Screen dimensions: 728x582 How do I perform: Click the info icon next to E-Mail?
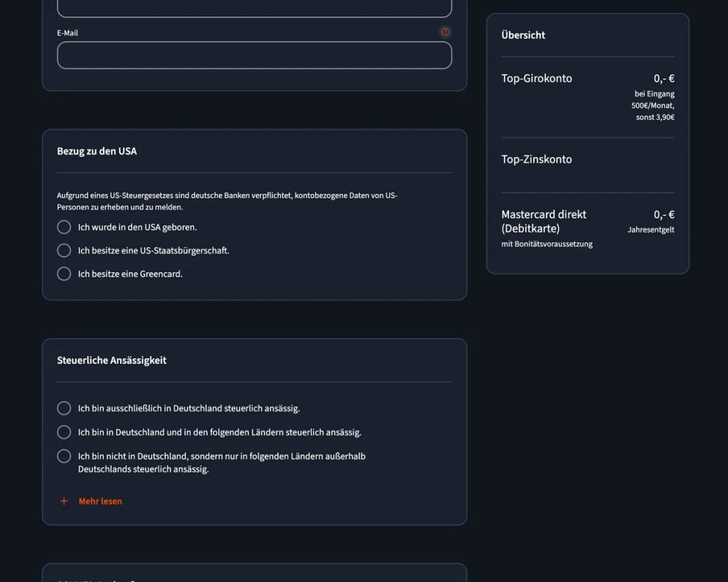click(x=445, y=32)
